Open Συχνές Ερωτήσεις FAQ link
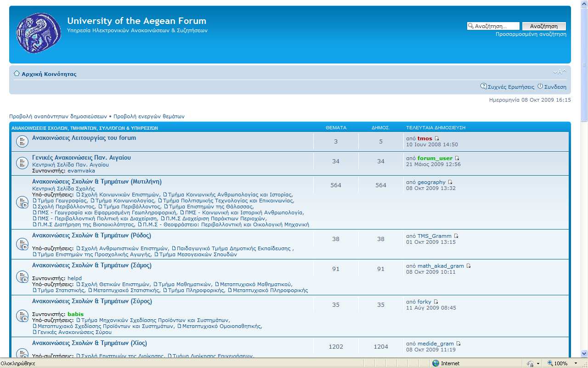The width and height of the screenshot is (588, 368). pos(511,86)
